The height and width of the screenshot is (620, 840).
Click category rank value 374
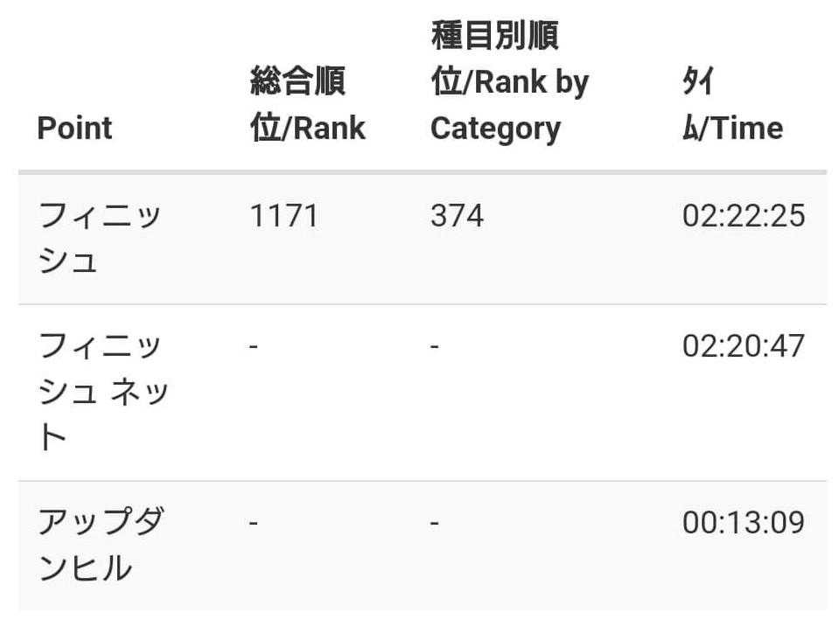coord(457,215)
